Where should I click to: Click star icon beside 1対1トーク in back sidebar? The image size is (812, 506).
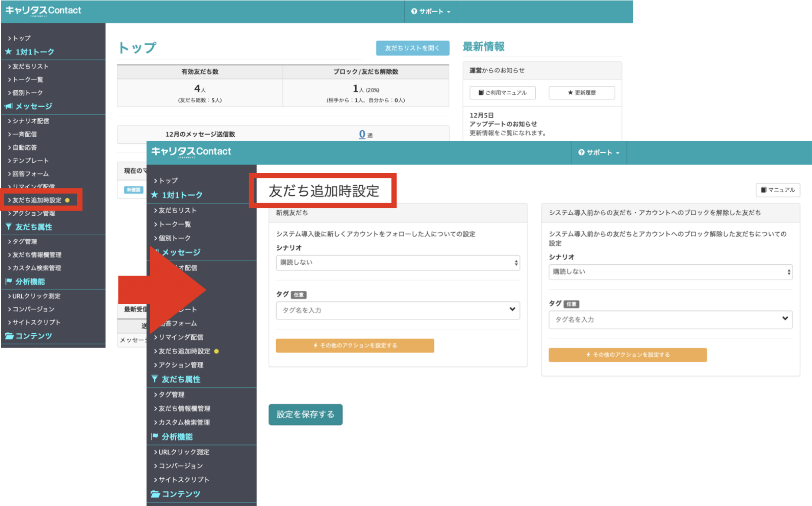(8, 52)
